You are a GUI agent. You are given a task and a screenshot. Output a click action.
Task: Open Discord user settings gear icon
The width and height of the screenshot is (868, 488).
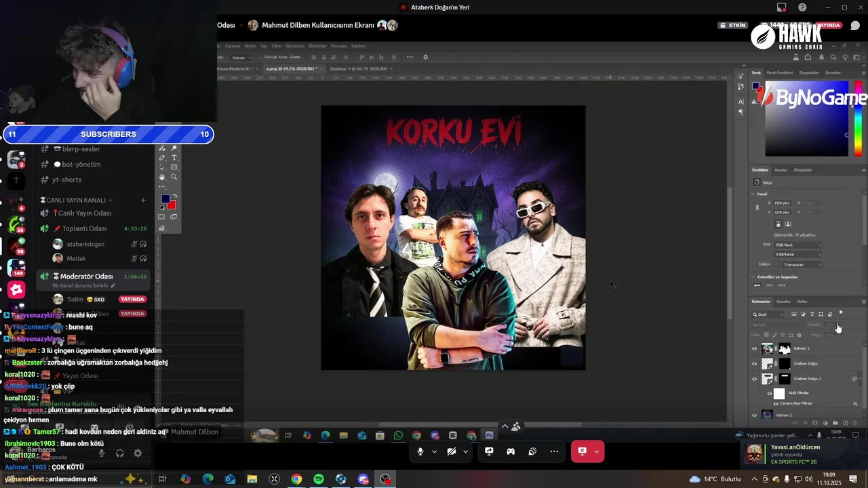point(138,453)
